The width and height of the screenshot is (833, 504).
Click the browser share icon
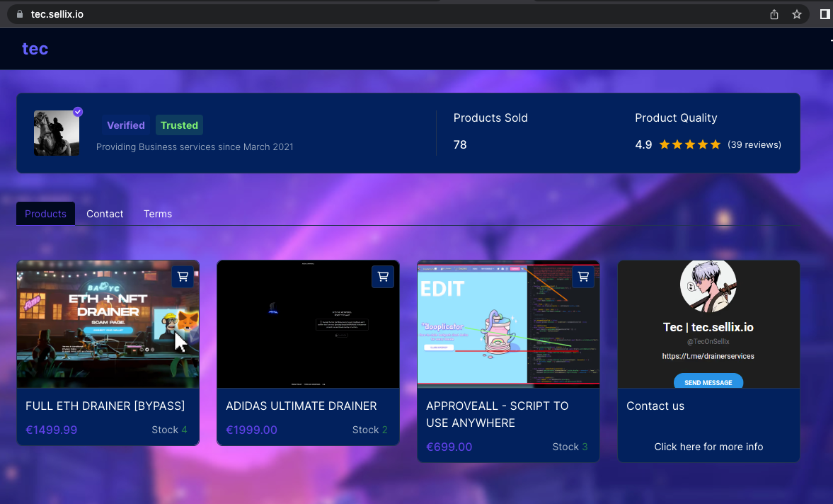click(774, 14)
